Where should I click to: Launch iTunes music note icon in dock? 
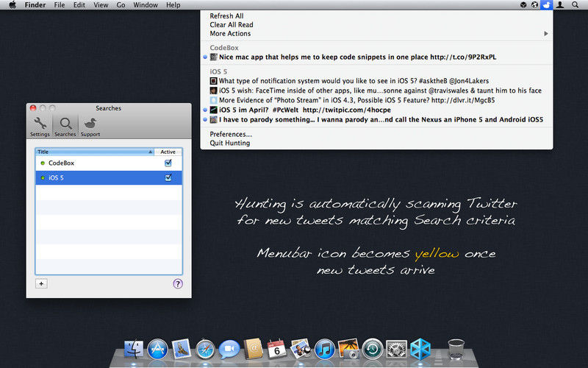click(x=325, y=349)
